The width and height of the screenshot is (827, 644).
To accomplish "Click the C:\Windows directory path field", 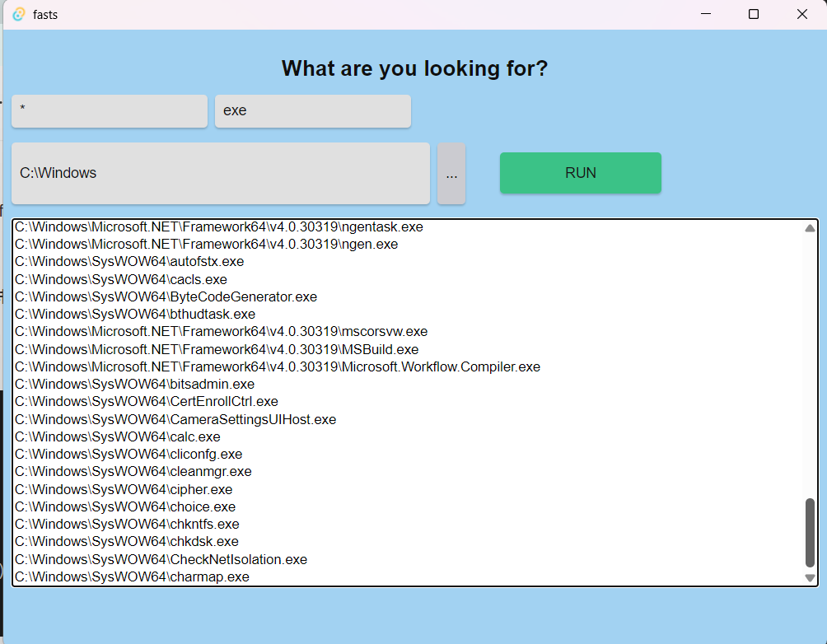I will coord(221,174).
